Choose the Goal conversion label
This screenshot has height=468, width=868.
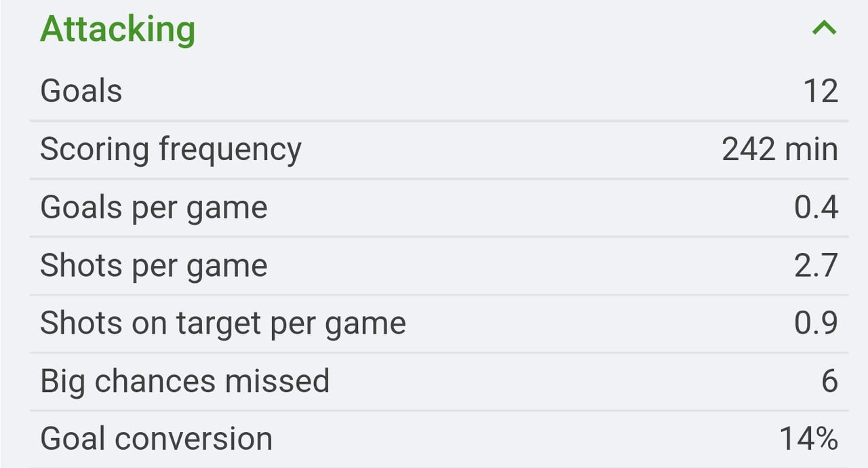[x=157, y=439]
